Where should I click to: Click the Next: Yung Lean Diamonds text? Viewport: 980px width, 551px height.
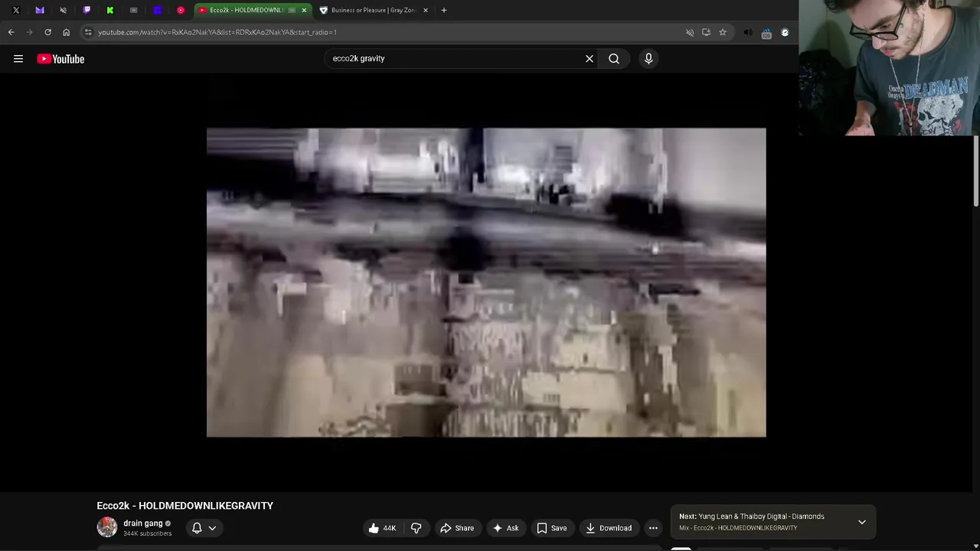tap(752, 517)
